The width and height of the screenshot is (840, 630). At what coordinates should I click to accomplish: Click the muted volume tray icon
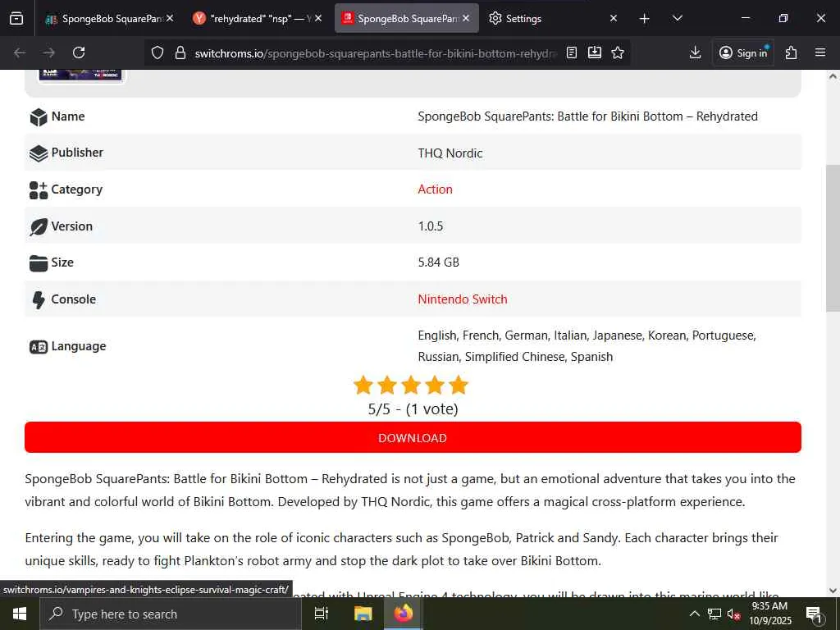pyautogui.click(x=733, y=614)
